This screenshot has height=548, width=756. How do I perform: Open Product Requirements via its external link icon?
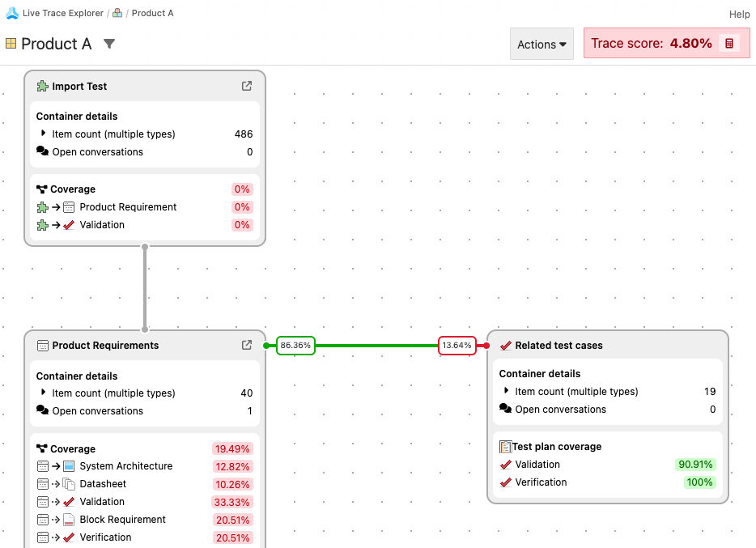pyautogui.click(x=246, y=345)
